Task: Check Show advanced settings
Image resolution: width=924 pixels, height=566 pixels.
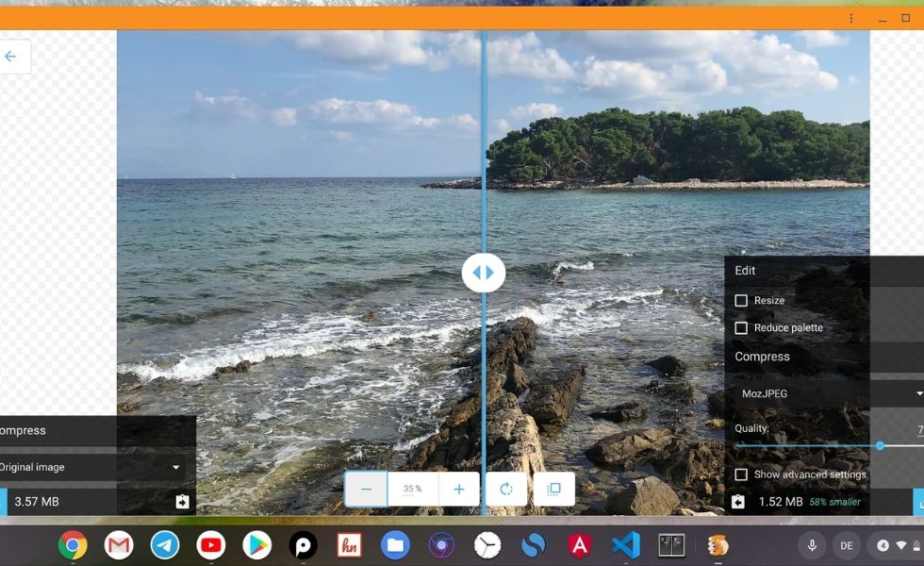Action: (741, 474)
